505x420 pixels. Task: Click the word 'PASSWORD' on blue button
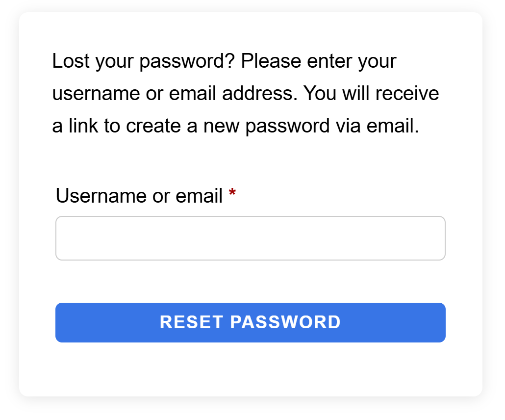pos(285,322)
